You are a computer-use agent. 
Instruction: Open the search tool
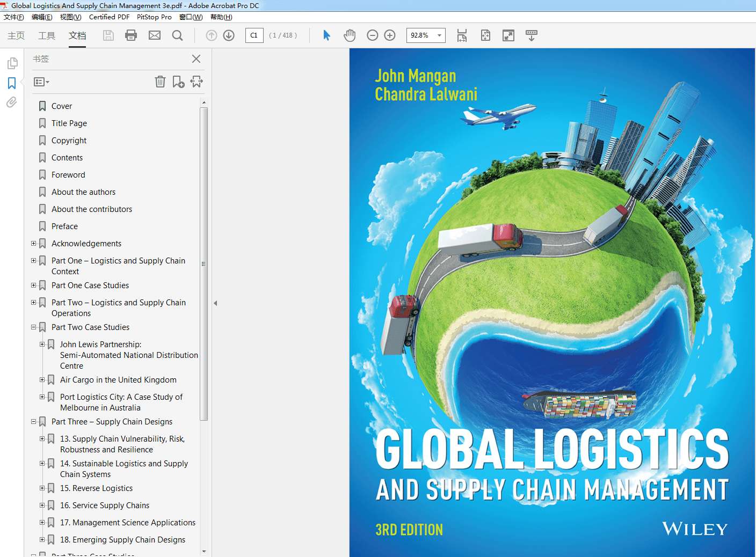click(177, 35)
